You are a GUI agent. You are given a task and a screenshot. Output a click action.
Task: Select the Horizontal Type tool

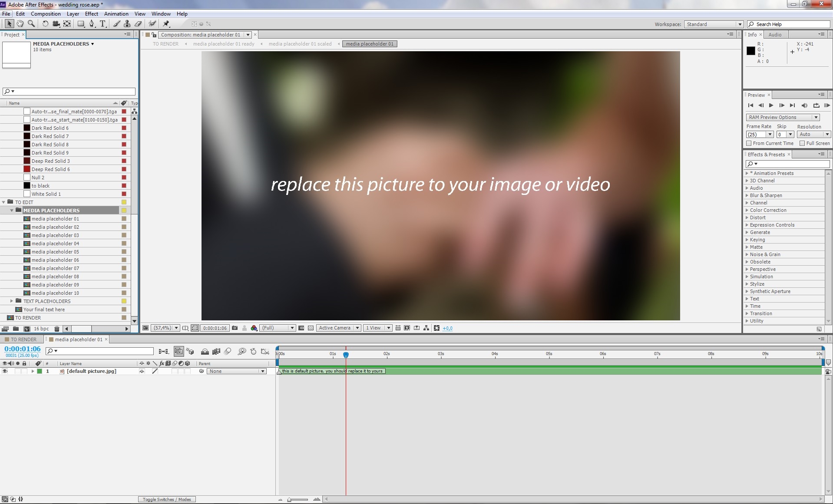coord(102,24)
